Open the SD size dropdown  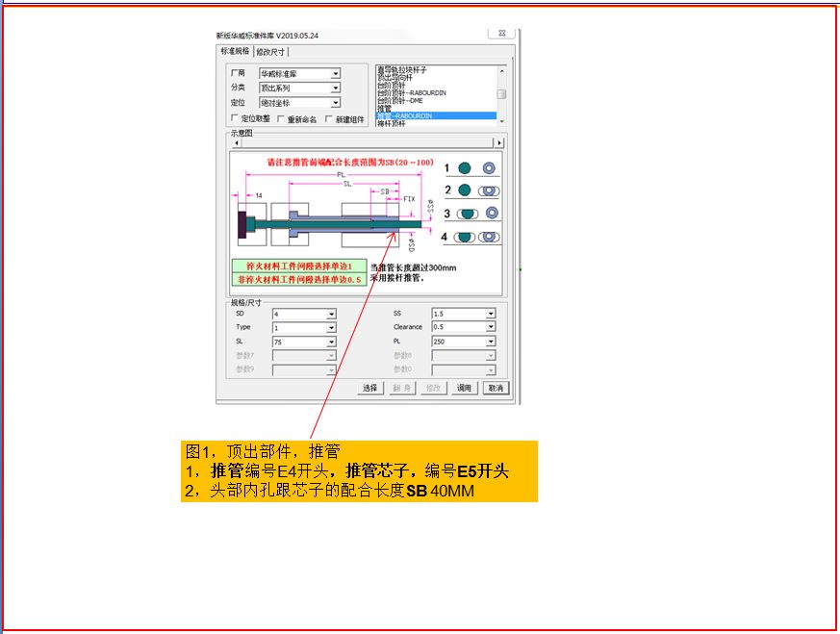332,314
